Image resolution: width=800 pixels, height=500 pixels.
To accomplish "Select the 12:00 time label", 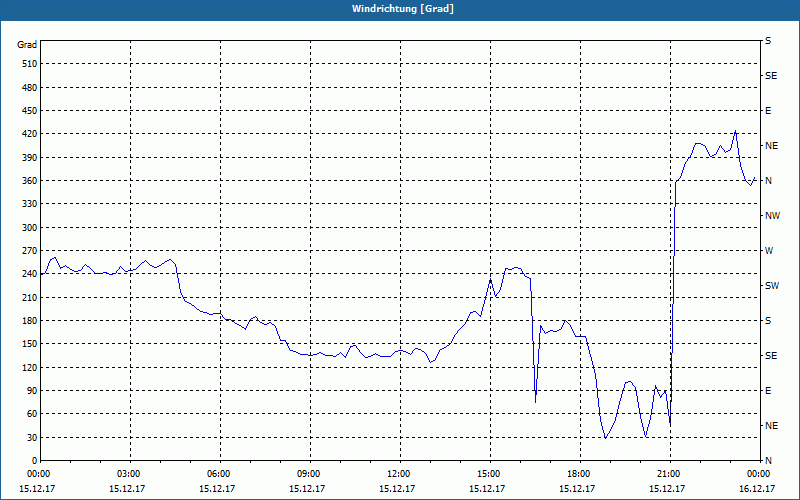I will pos(398,474).
